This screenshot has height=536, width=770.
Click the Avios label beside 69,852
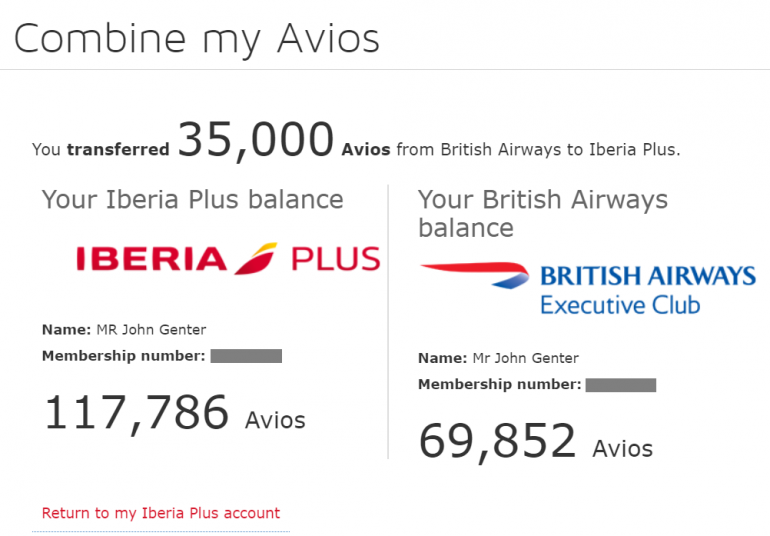622,448
